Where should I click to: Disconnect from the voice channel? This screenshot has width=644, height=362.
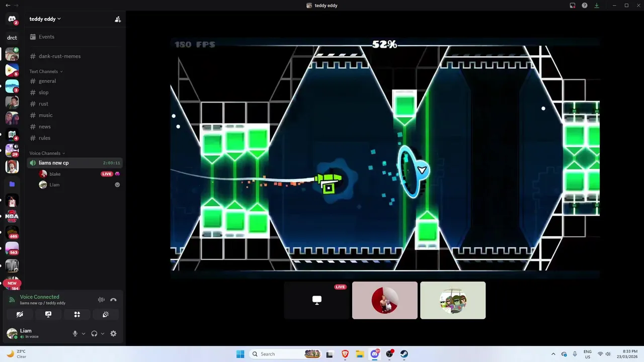(x=114, y=300)
